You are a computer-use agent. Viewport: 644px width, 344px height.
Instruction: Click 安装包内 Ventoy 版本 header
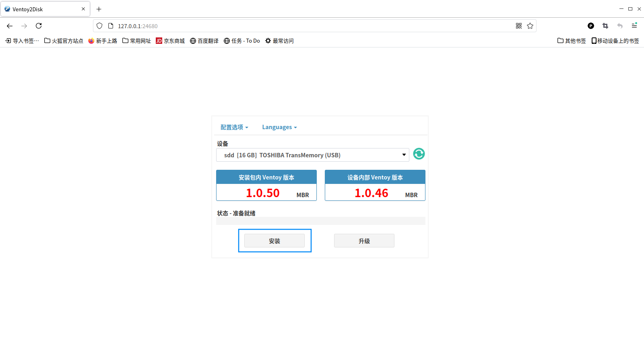(x=266, y=177)
